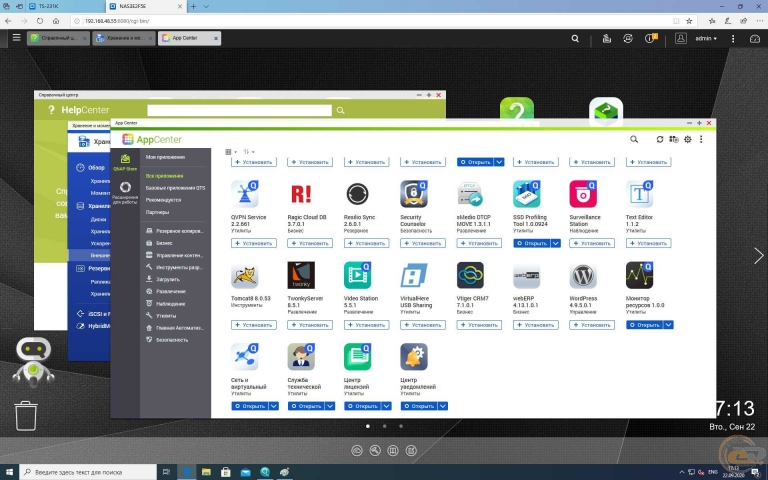Open the TwonkyServer app icon
The width and height of the screenshot is (768, 480).
(x=301, y=275)
